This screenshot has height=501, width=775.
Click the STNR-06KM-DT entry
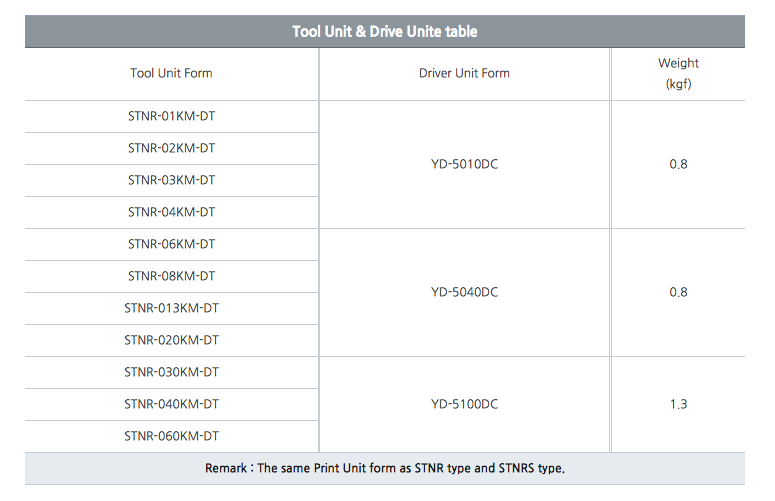(171, 244)
